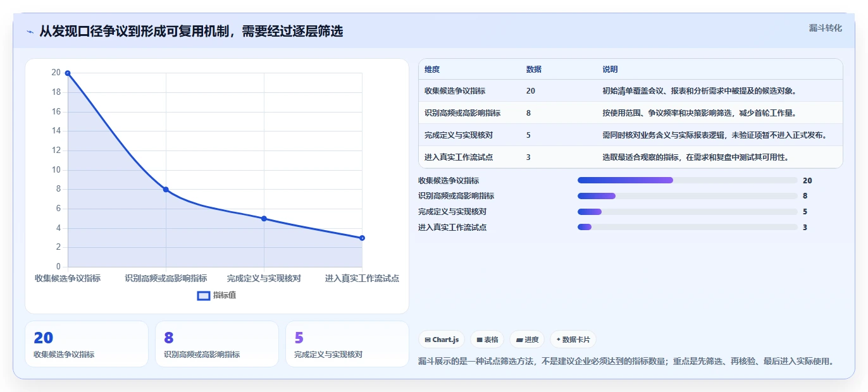Click x-axis label 收集候选争议指标 under chart

(x=68, y=278)
